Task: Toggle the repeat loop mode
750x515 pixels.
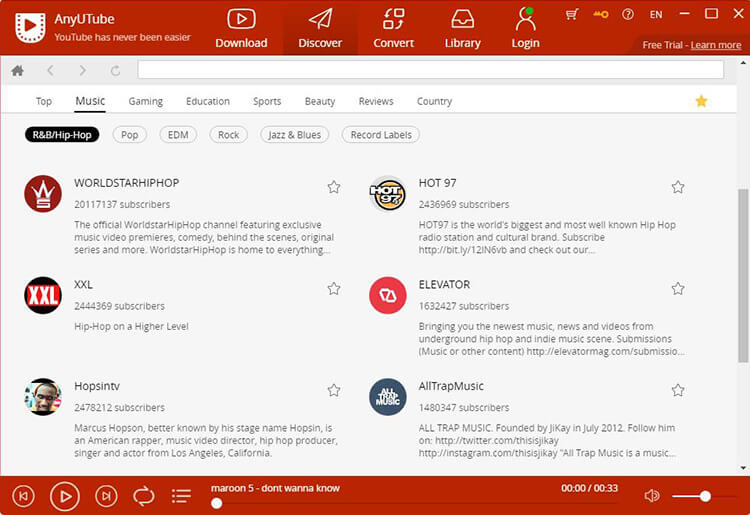Action: tap(143, 496)
